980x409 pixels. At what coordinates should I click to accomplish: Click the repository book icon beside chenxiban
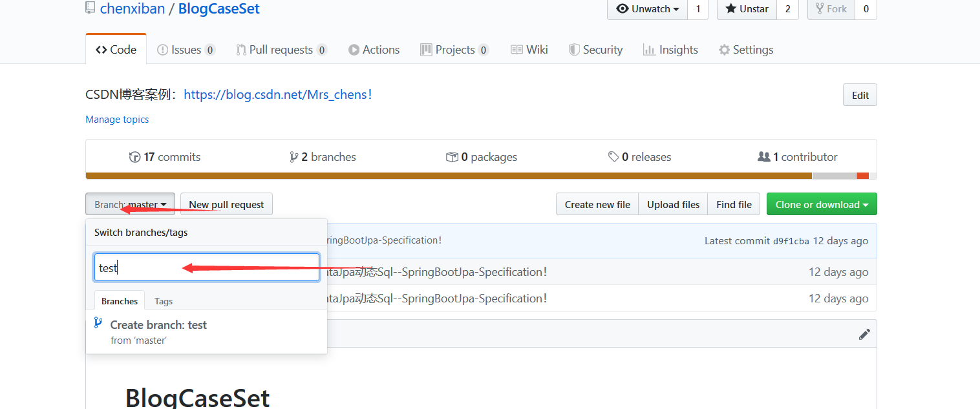pos(91,8)
